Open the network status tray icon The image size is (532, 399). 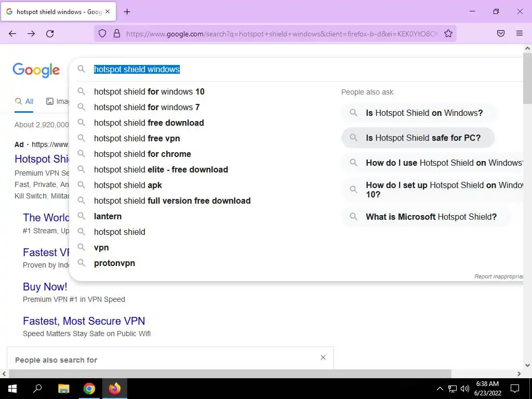453,389
